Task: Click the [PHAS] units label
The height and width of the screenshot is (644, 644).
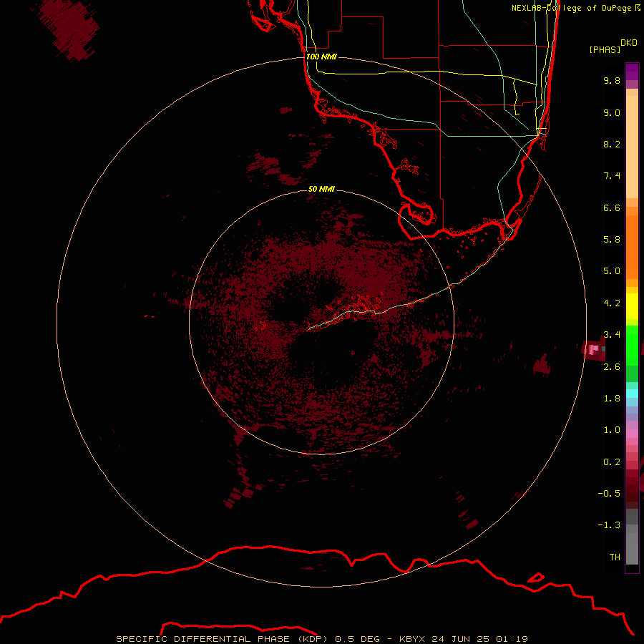Action: [x=605, y=49]
